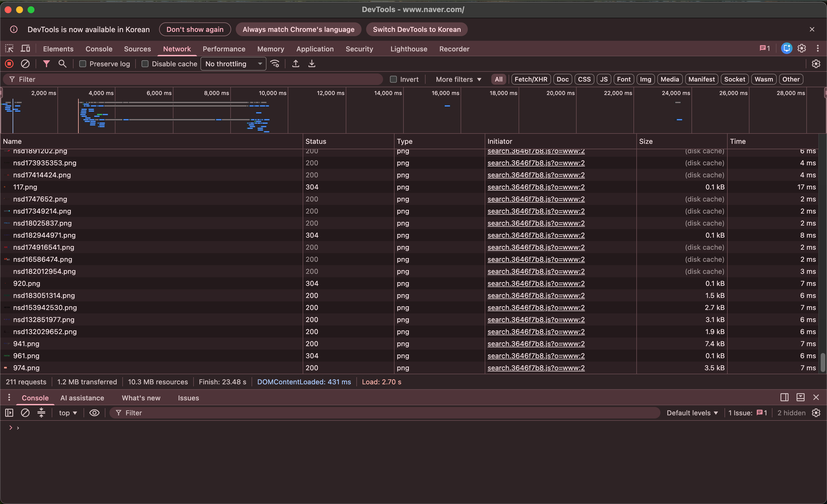Viewport: 827px width, 504px height.
Task: Toggle the All request type filter
Action: [x=498, y=79]
